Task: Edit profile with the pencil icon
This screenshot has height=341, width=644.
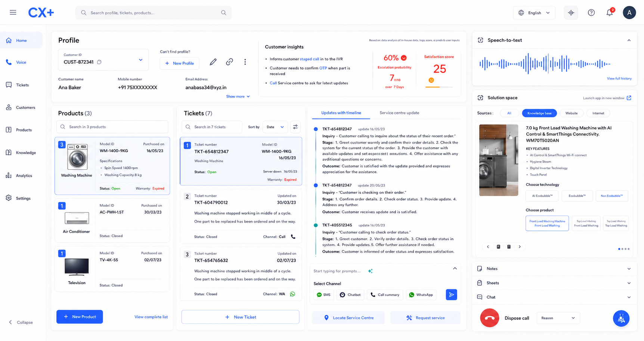Action: click(x=213, y=62)
